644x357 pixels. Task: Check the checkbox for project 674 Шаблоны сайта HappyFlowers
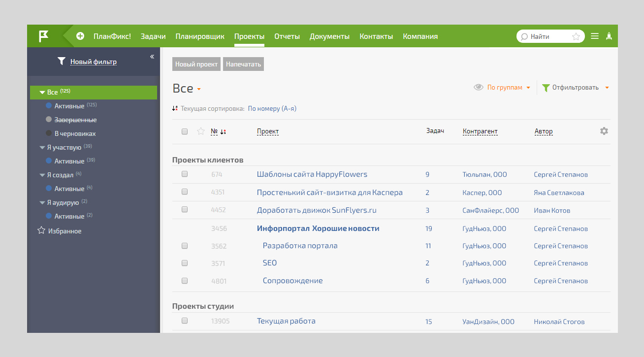[x=185, y=174]
